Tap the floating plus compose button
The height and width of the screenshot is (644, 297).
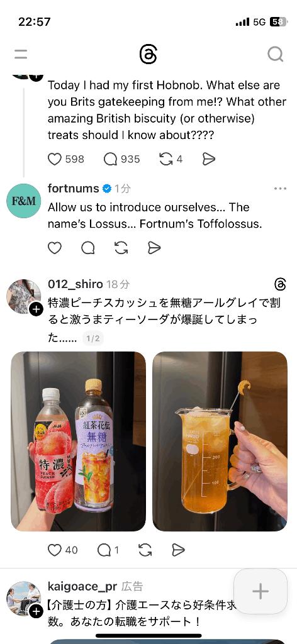pos(261,591)
